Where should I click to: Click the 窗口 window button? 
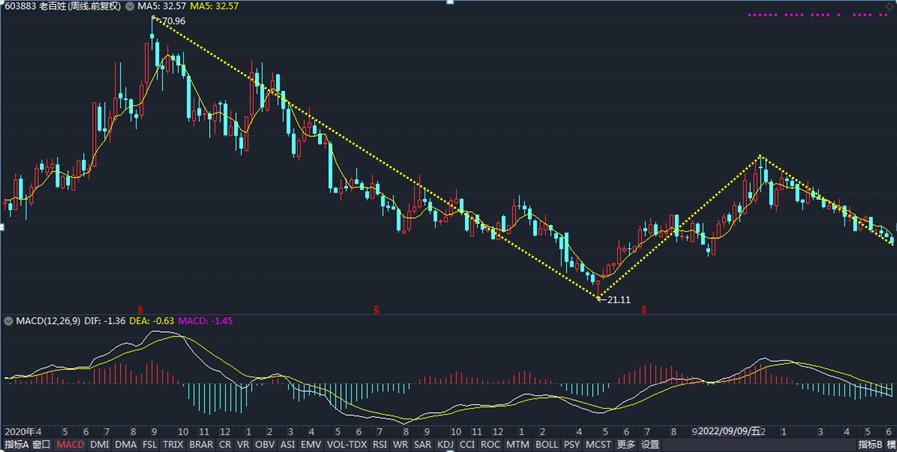[x=42, y=445]
